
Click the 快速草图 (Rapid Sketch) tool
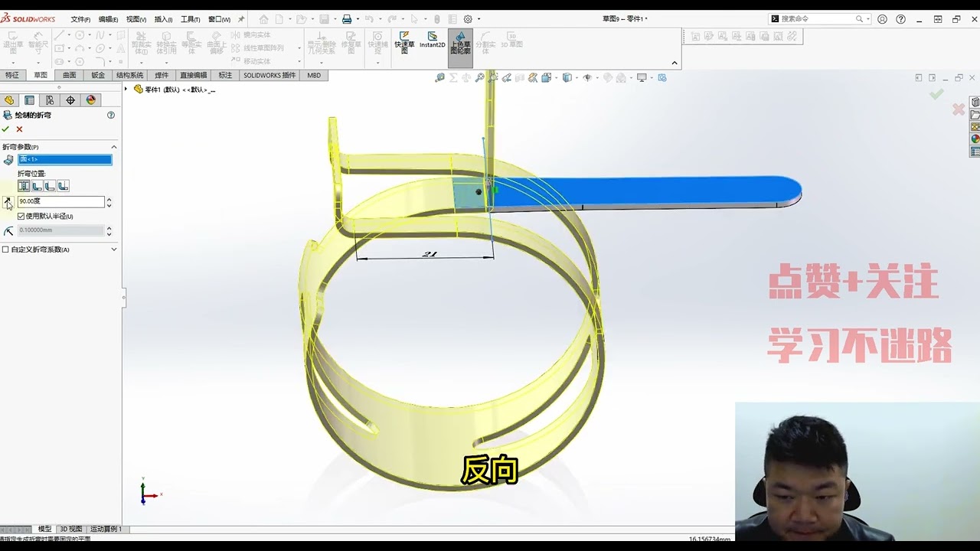(x=404, y=43)
